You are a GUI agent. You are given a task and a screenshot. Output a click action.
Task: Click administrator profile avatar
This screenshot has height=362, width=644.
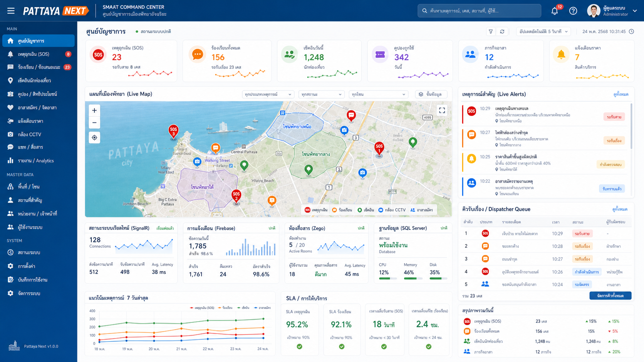[594, 11]
